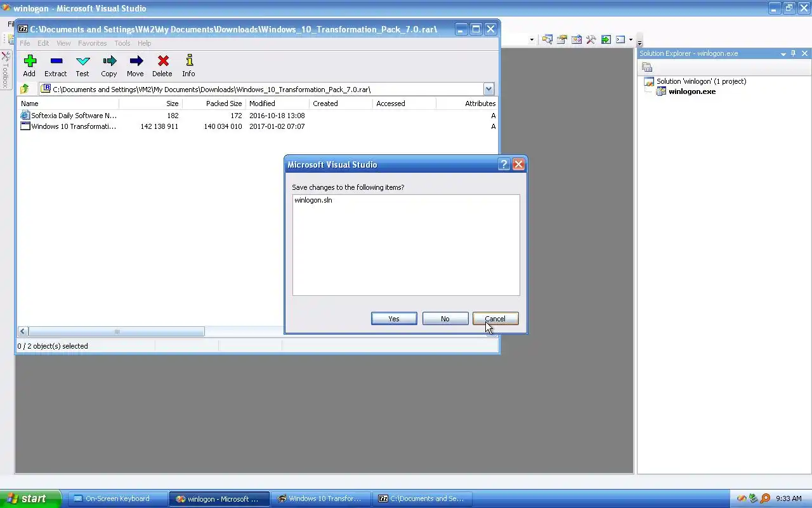The height and width of the screenshot is (508, 812).
Task: Open the Favorites menu in 7-Zip
Action: tap(93, 43)
